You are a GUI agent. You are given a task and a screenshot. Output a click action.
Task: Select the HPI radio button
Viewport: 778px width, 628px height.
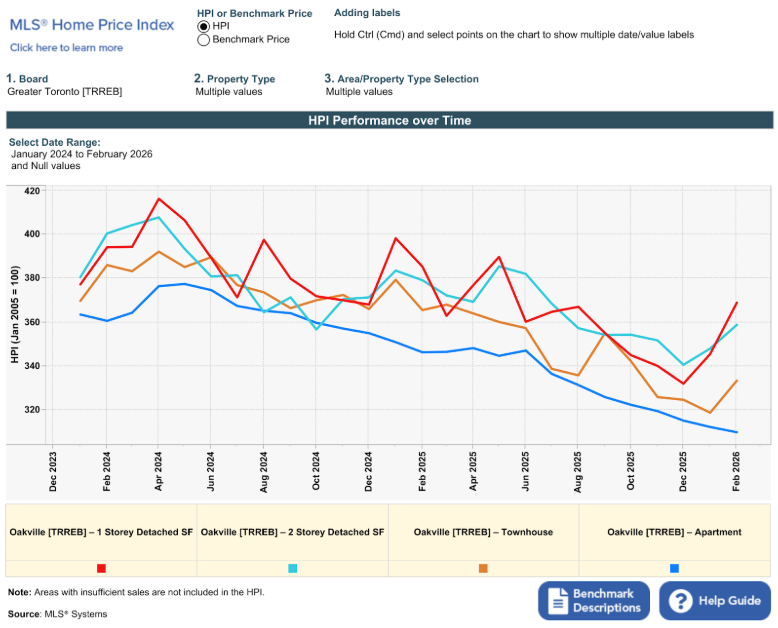coord(204,26)
